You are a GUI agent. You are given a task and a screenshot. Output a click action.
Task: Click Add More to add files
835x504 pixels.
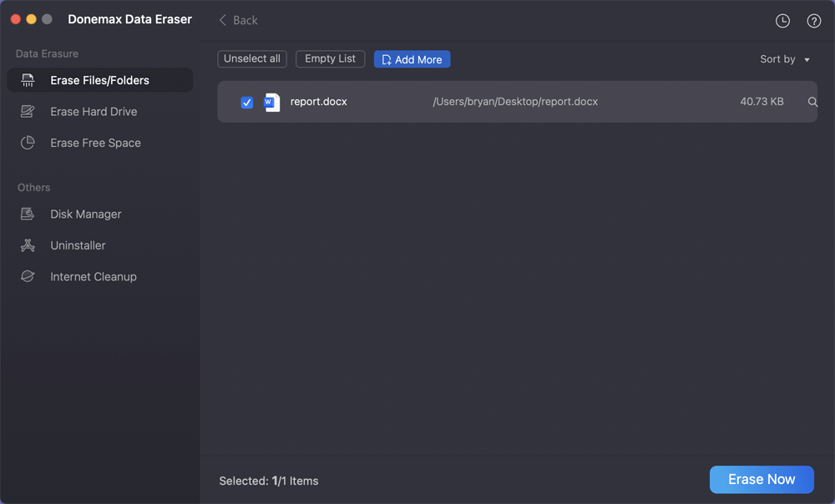(412, 58)
